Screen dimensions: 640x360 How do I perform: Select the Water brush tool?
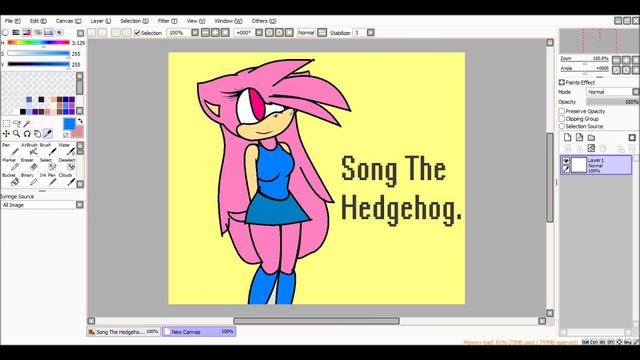[67, 149]
